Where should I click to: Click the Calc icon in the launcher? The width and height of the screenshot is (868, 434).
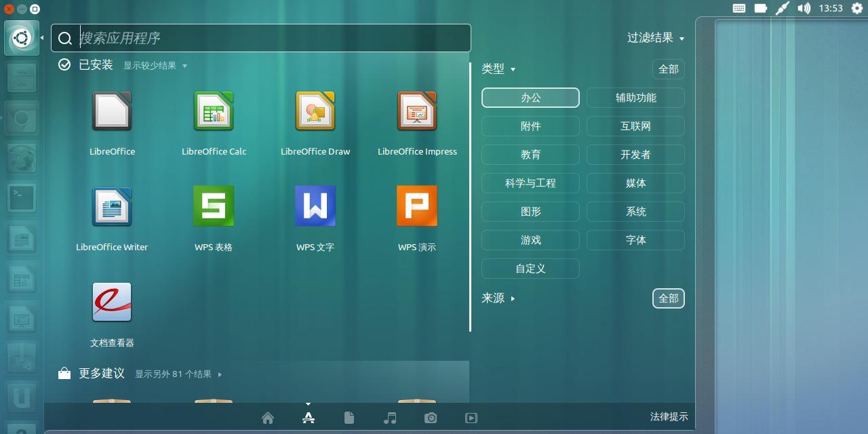(22, 278)
